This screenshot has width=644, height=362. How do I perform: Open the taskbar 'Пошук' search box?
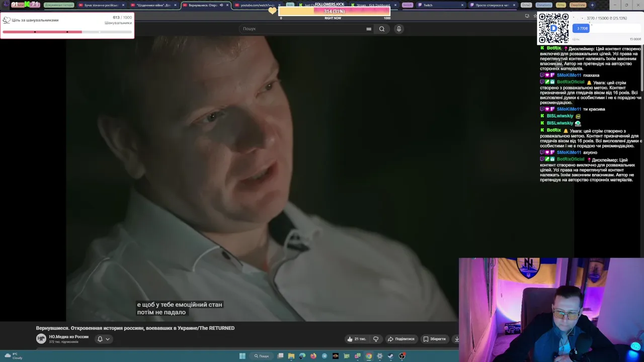(x=262, y=356)
